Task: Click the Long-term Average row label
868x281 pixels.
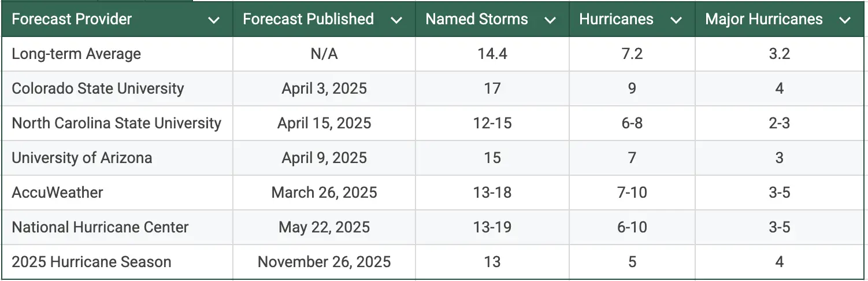Action: click(x=76, y=54)
